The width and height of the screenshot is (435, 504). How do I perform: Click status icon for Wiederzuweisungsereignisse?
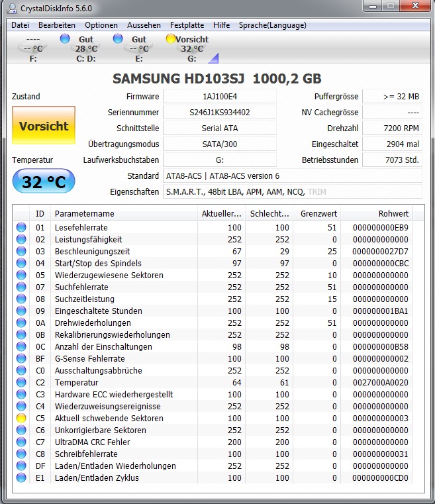(x=21, y=405)
